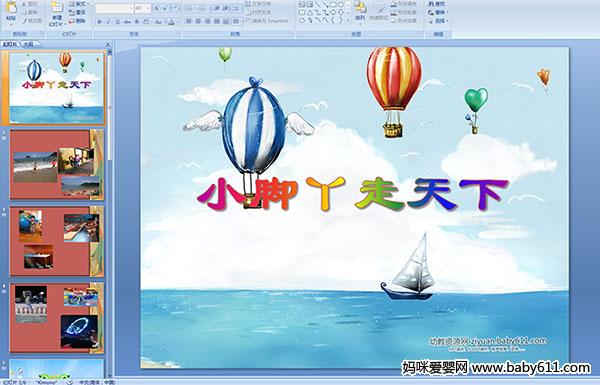This screenshot has height=385, width=600.
Task: Select slide 3 thumbnail
Action: tap(57, 241)
